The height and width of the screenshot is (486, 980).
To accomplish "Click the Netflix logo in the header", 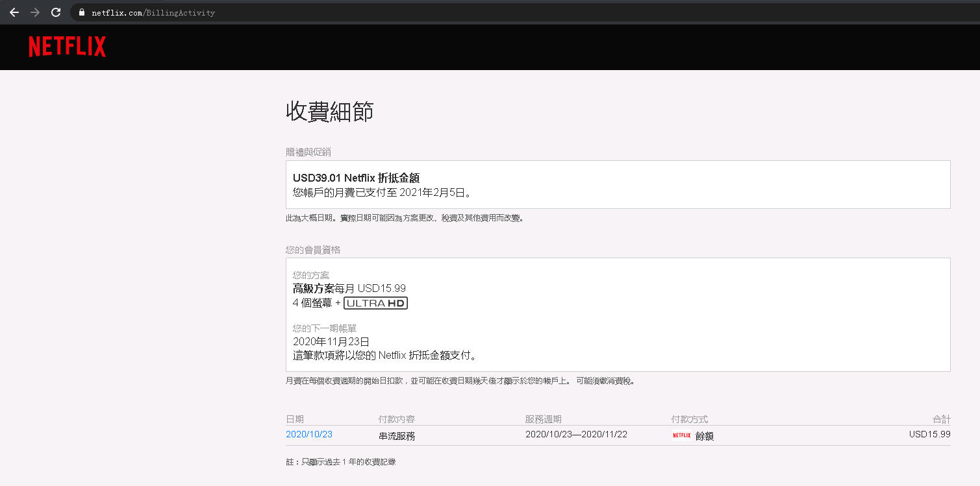I will 68,47.
